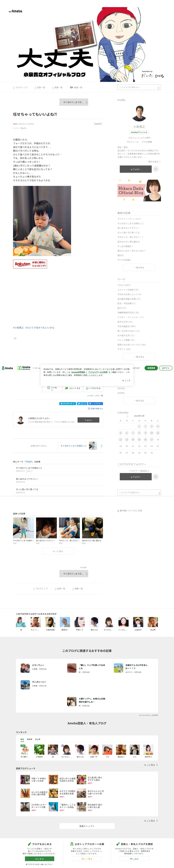Click the green Ameba logo in the sticky header
Viewport: 174px width, 868px height.
click(x=7, y=368)
